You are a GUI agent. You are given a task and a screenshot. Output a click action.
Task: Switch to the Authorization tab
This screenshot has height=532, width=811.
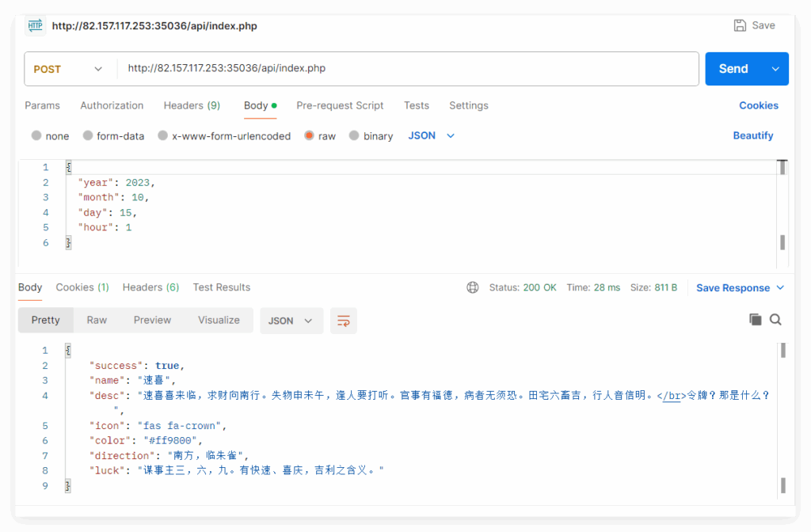(x=112, y=105)
